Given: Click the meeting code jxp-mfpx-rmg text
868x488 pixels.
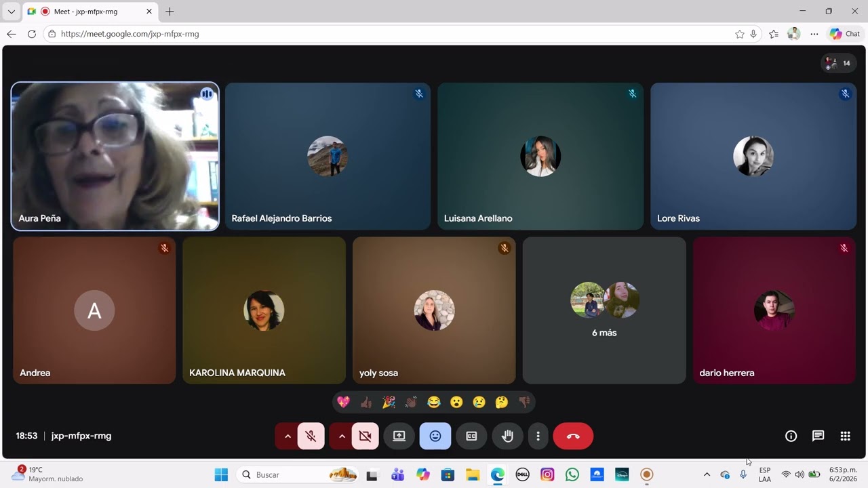Looking at the screenshot, I should [x=81, y=436].
